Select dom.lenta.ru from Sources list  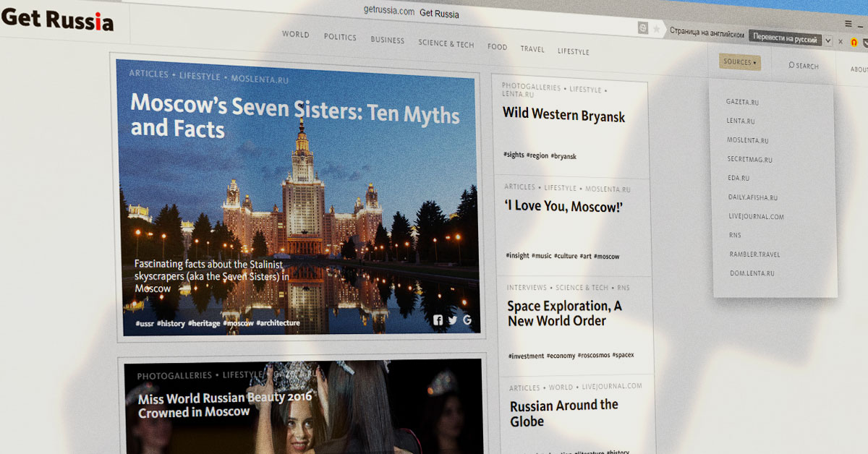(x=752, y=273)
